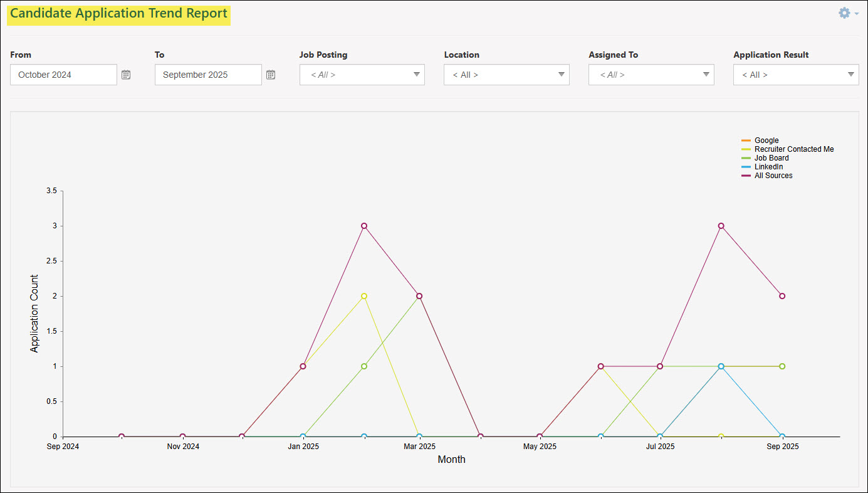Open the Application Result dropdown
Screen dimensions: 868x493
(850, 75)
